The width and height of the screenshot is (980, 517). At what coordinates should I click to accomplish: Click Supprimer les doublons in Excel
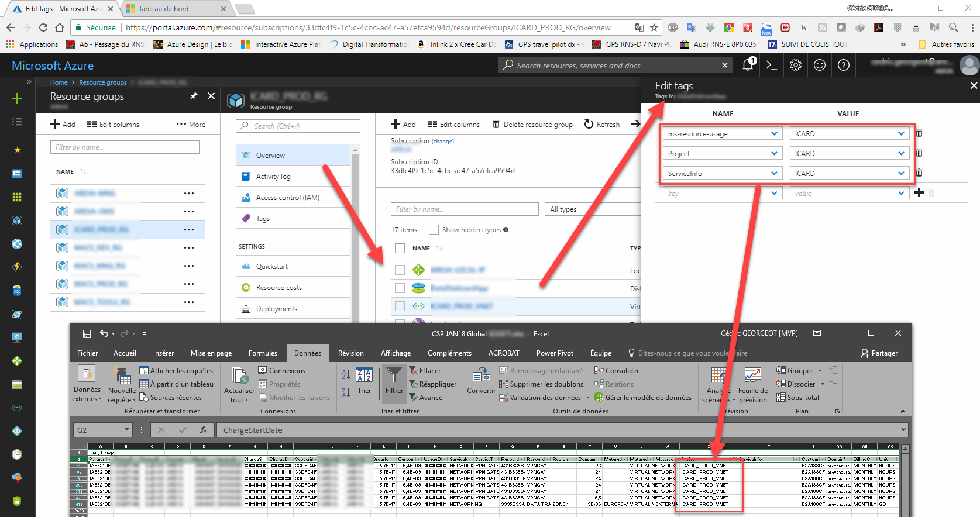541,384
